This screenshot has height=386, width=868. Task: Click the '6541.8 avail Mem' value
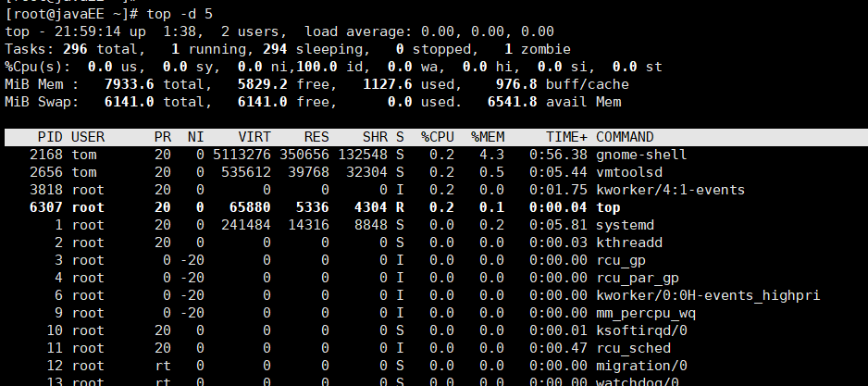(554, 102)
